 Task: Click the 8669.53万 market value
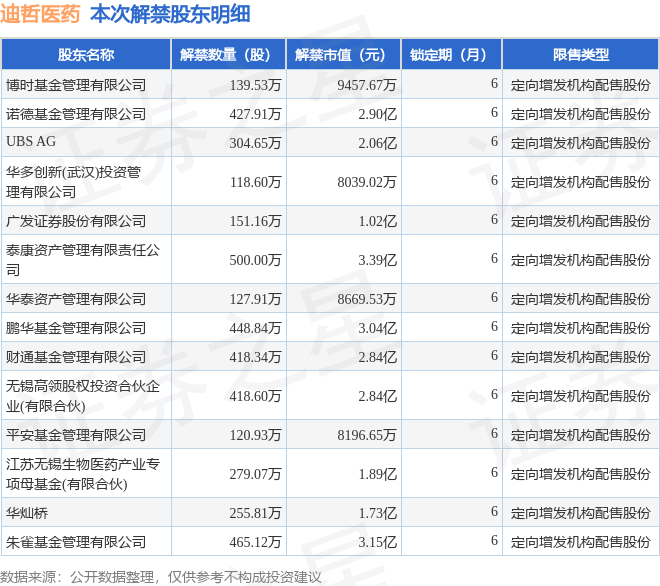point(367,299)
